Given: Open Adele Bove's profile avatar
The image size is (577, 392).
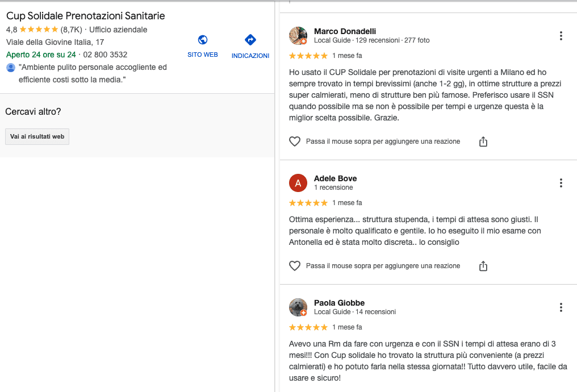Looking at the screenshot, I should click(x=298, y=183).
